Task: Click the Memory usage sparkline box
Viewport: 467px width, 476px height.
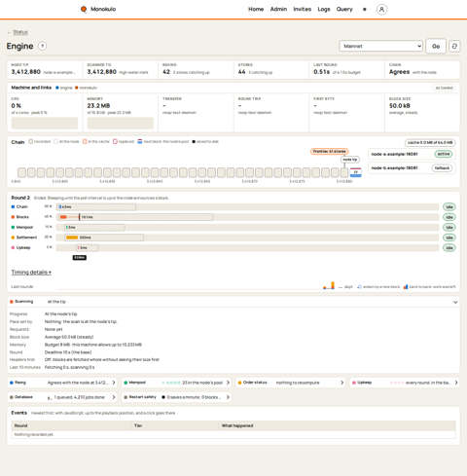Action: click(x=121, y=123)
